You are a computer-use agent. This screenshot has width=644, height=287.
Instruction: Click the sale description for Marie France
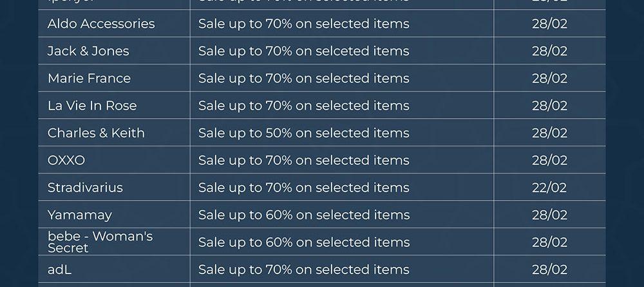coord(303,79)
